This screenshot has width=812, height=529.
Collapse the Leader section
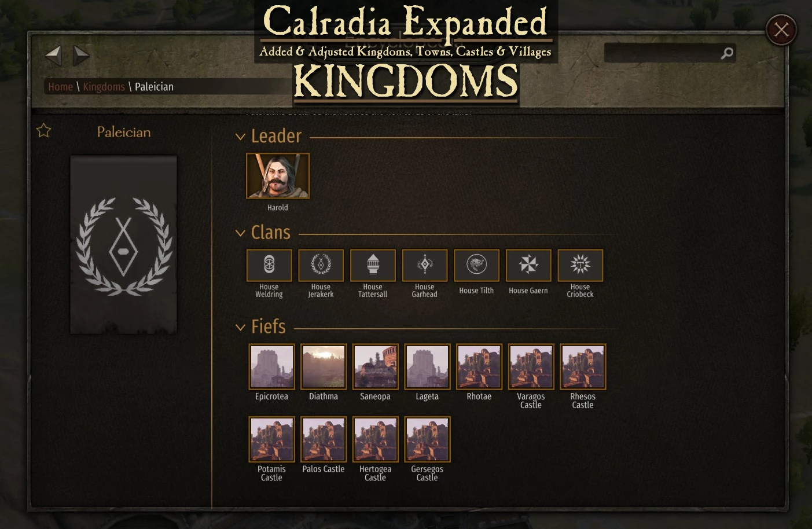(240, 137)
